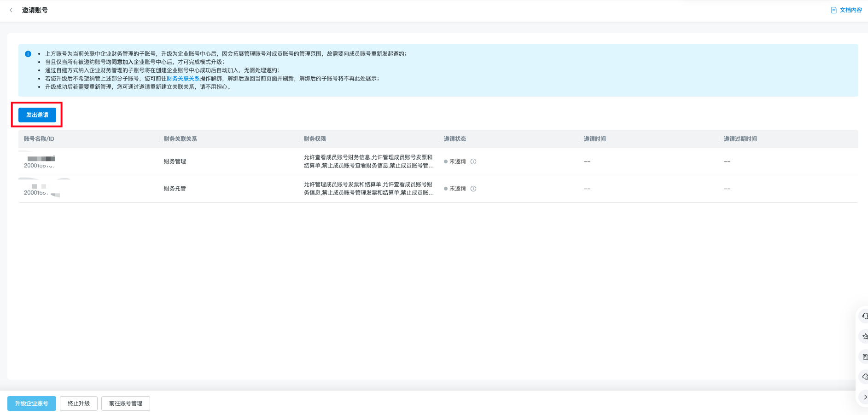Open the 文档内容 documentation link
Viewport: 868px width, 415px height.
pyautogui.click(x=846, y=10)
